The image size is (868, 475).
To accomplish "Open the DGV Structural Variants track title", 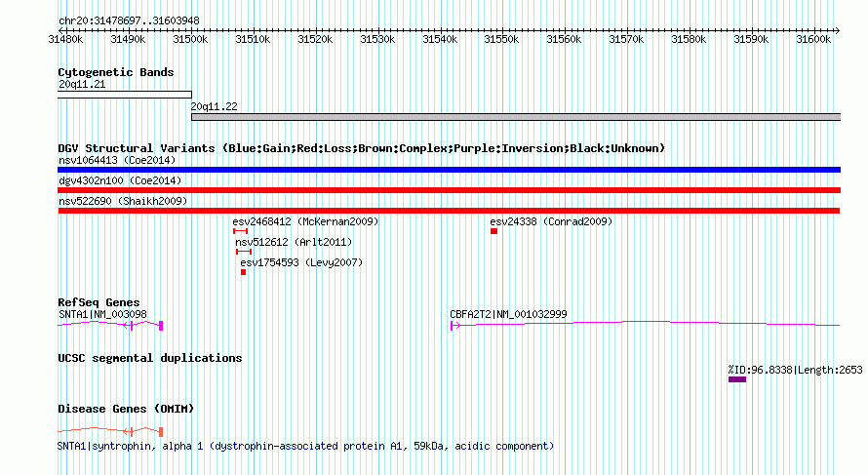I will coord(362,148).
